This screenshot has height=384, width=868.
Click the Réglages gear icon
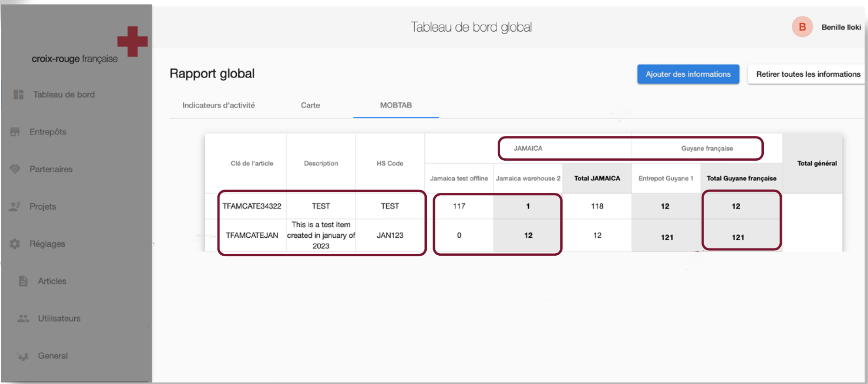15,244
